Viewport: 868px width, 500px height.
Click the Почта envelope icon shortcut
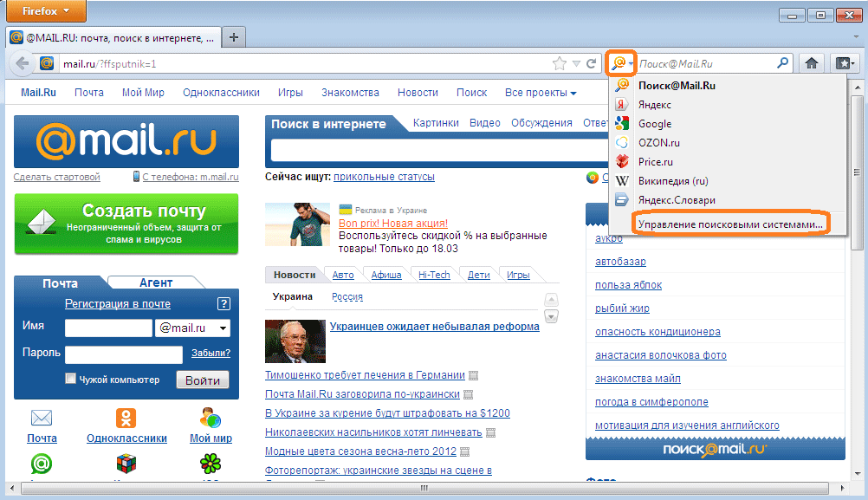[x=42, y=418]
